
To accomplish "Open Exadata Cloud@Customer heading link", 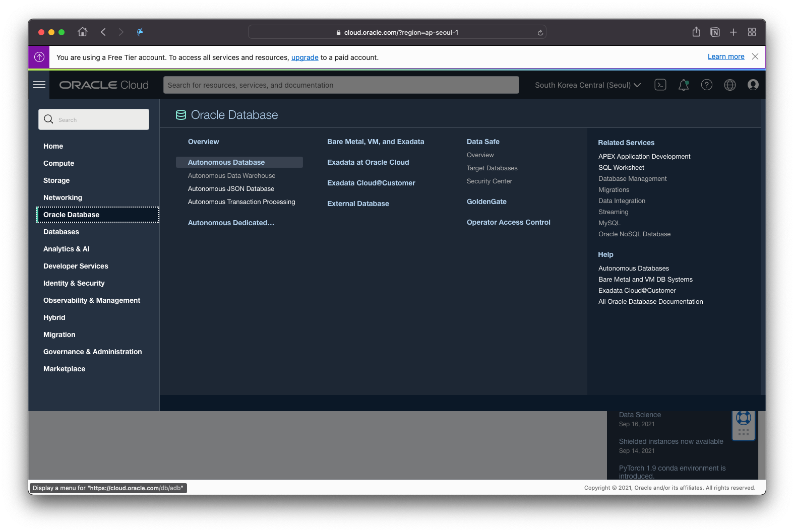I will click(372, 183).
